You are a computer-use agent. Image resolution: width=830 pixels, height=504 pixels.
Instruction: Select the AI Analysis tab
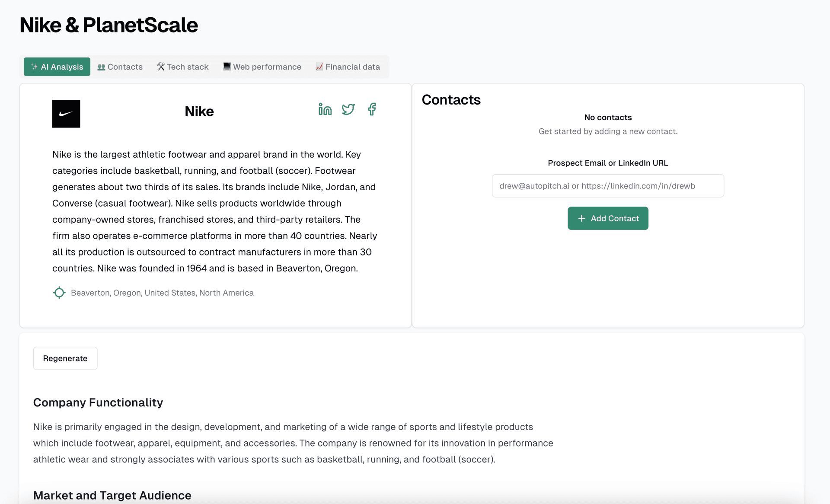(57, 67)
